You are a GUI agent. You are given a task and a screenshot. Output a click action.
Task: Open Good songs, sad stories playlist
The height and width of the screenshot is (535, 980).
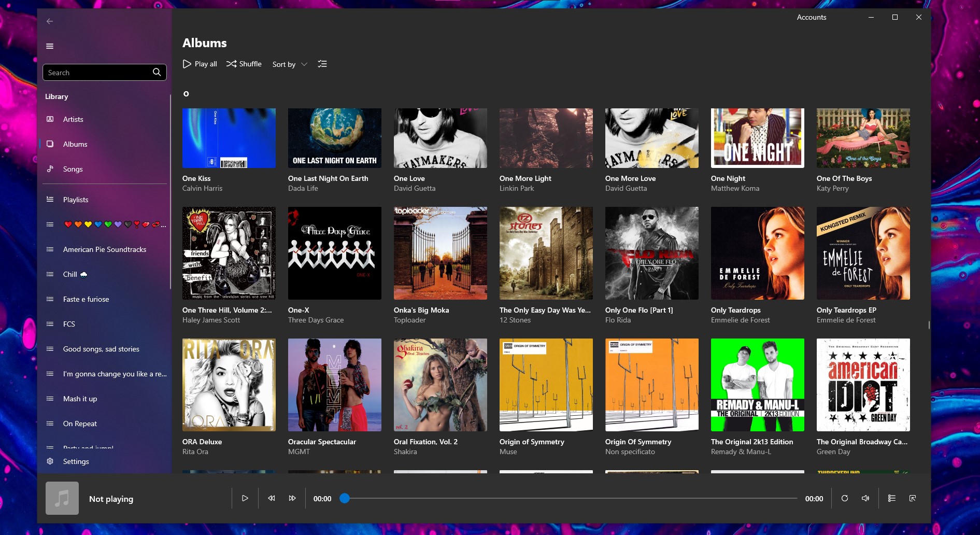104,349
